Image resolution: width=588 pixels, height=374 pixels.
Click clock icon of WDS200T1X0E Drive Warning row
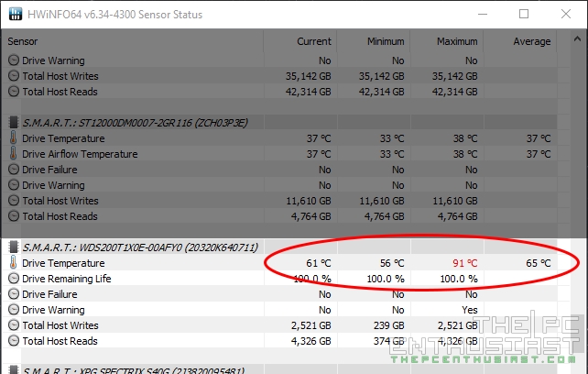pyautogui.click(x=14, y=310)
